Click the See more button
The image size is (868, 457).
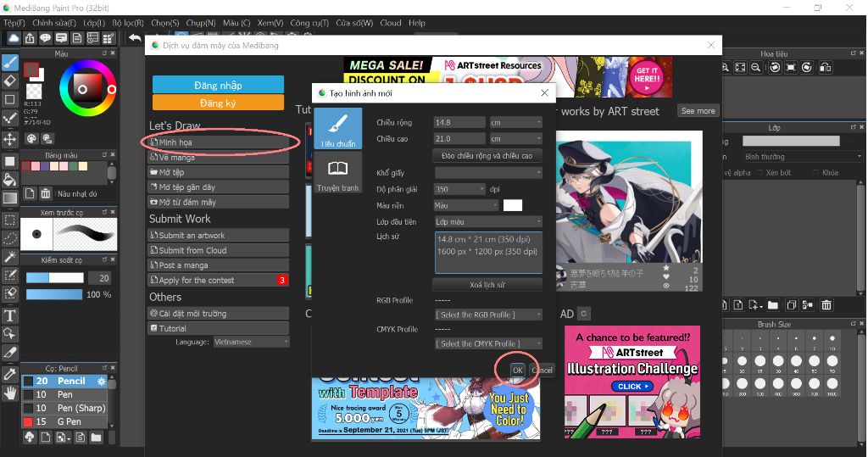pyautogui.click(x=698, y=111)
